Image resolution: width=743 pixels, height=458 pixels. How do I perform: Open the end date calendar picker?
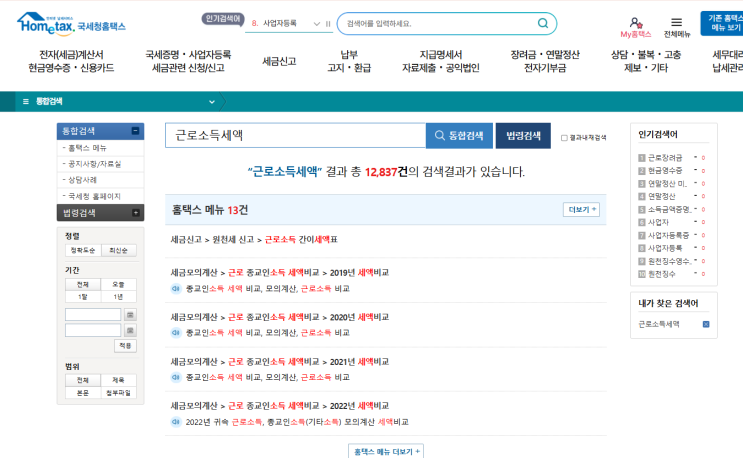tap(130, 330)
